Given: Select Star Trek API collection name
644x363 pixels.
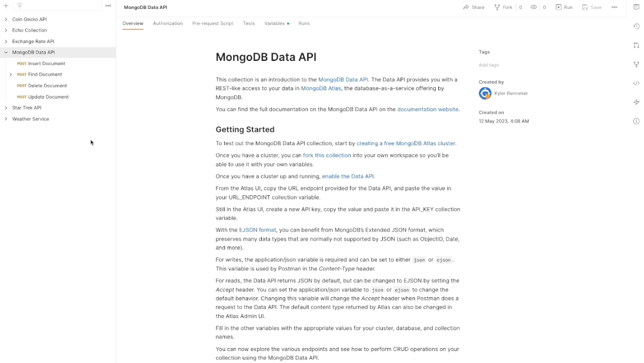Looking at the screenshot, I should pos(27,107).
